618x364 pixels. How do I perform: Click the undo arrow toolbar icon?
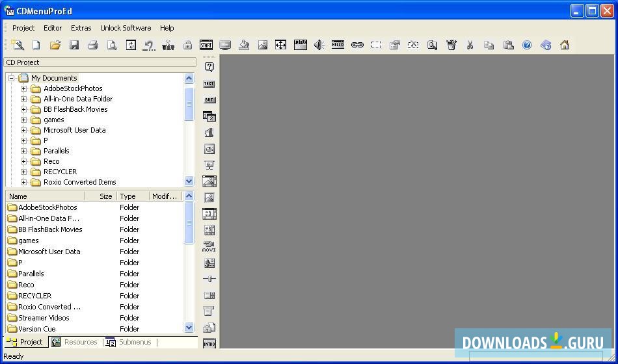tap(149, 45)
